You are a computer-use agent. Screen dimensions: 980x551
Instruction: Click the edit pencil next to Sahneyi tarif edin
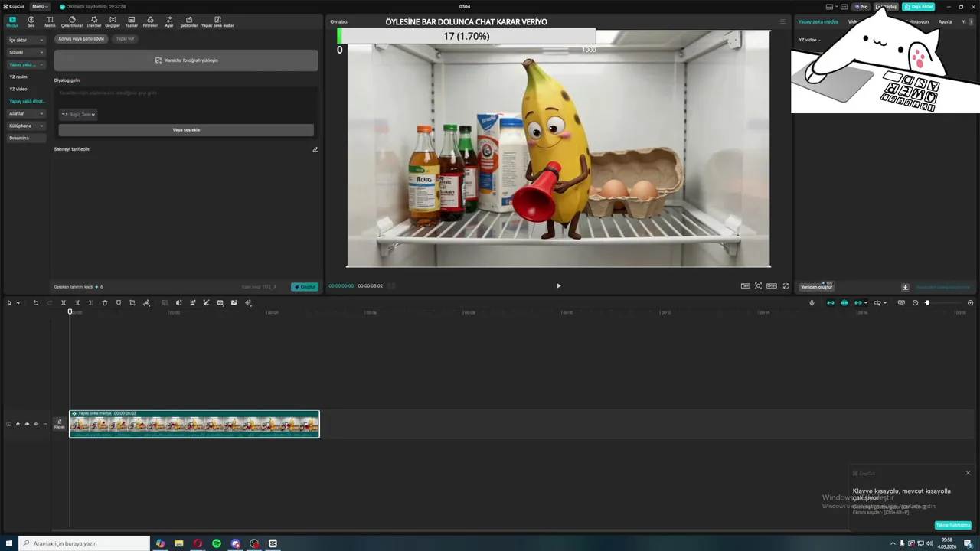coord(315,149)
